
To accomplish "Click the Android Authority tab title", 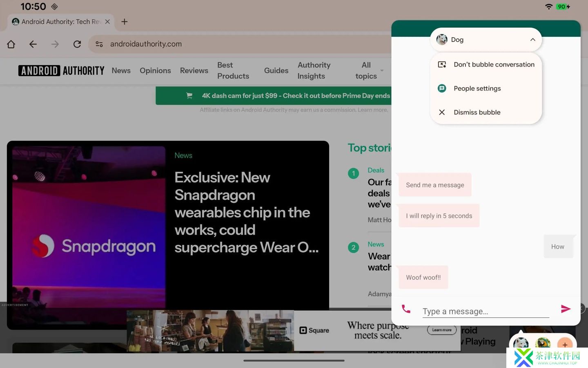I will pyautogui.click(x=61, y=22).
